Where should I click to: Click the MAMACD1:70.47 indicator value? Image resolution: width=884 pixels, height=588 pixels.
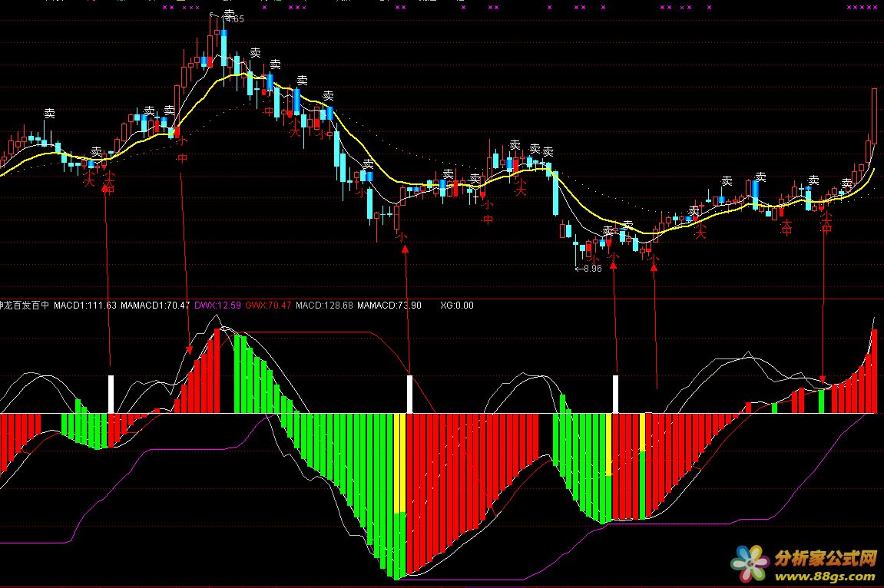[x=155, y=306]
